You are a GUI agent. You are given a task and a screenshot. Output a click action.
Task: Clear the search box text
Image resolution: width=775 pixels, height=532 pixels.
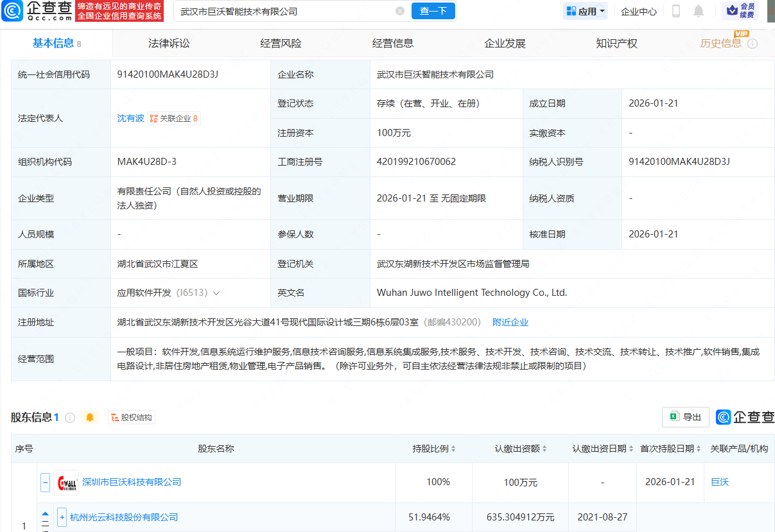click(400, 11)
